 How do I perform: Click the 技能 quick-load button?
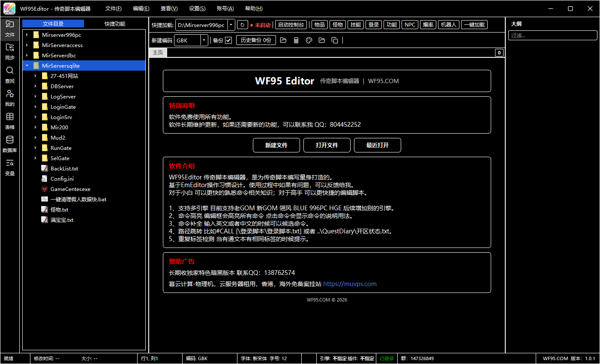[x=356, y=25]
